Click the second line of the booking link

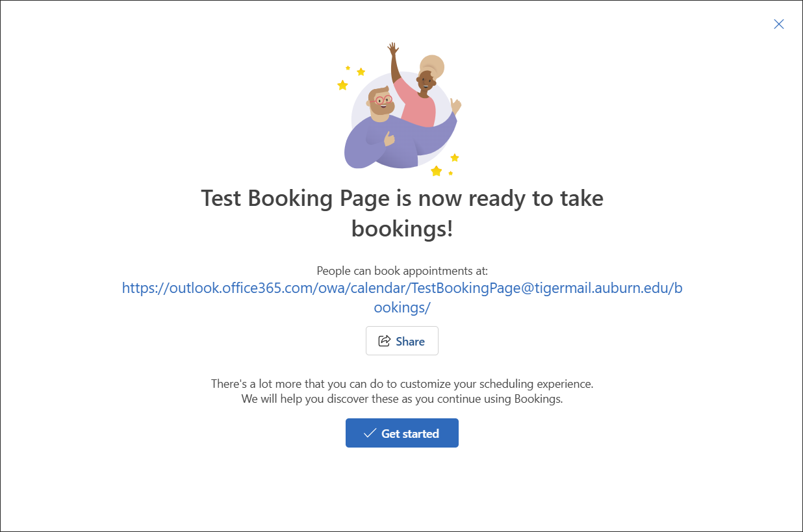point(401,307)
